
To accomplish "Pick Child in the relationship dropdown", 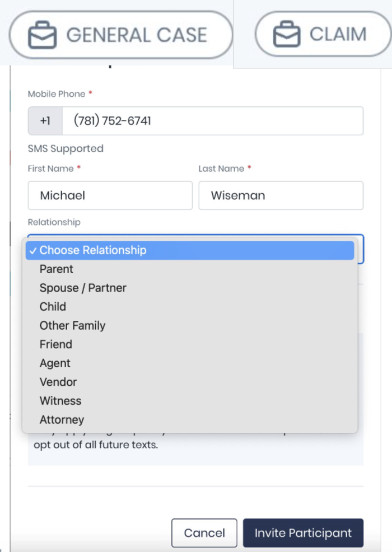I will tap(53, 307).
